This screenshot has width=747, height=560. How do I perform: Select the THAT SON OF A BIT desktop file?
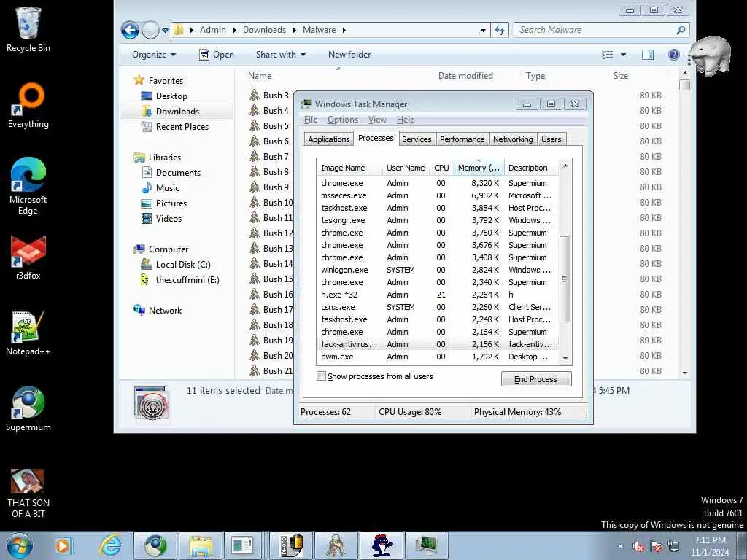click(x=28, y=494)
